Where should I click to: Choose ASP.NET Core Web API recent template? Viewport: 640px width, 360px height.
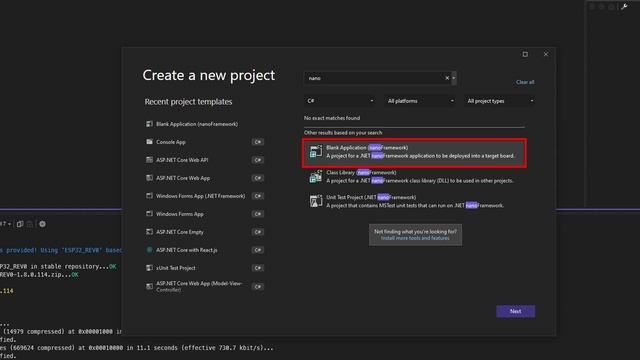coord(204,160)
